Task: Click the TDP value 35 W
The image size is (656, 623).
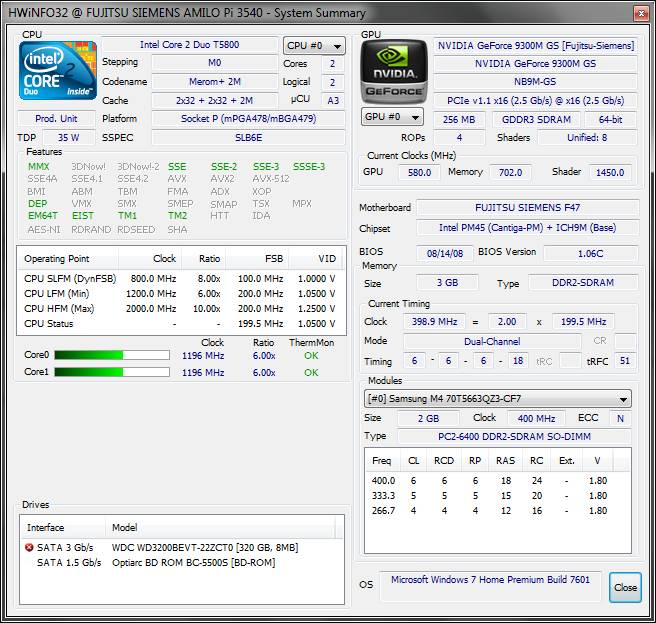Action: click(x=69, y=138)
